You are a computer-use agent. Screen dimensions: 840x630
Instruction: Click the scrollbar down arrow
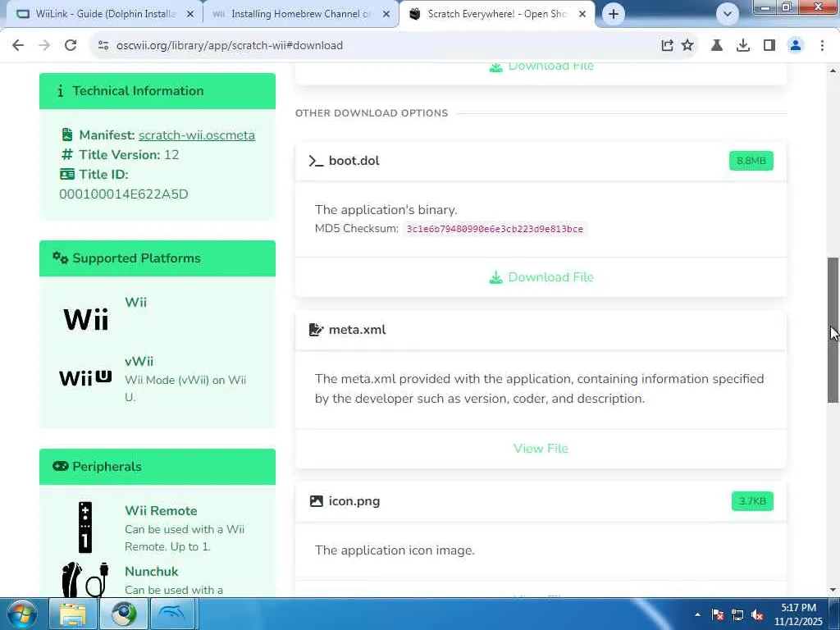[x=833, y=590]
